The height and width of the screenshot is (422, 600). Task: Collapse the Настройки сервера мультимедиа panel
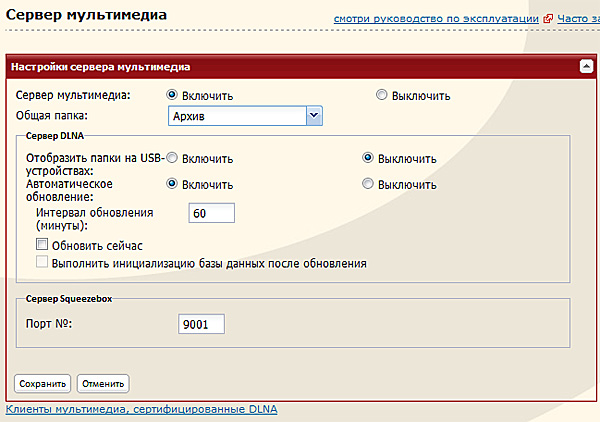coord(586,66)
